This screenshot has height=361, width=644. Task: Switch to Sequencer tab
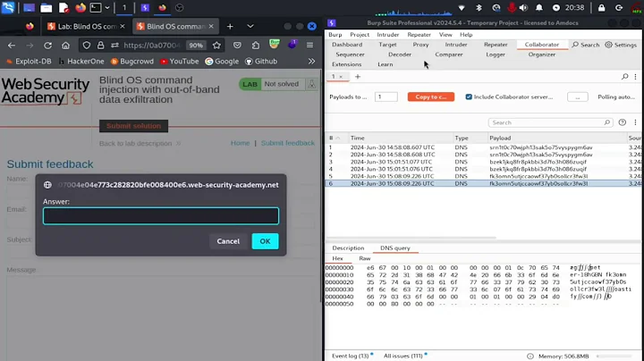coord(350,55)
